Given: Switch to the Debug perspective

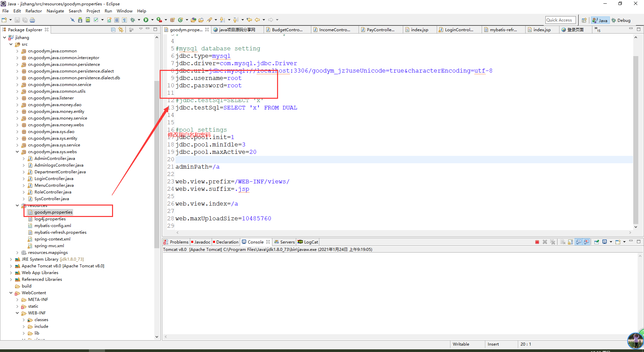Looking at the screenshot, I should tap(621, 20).
